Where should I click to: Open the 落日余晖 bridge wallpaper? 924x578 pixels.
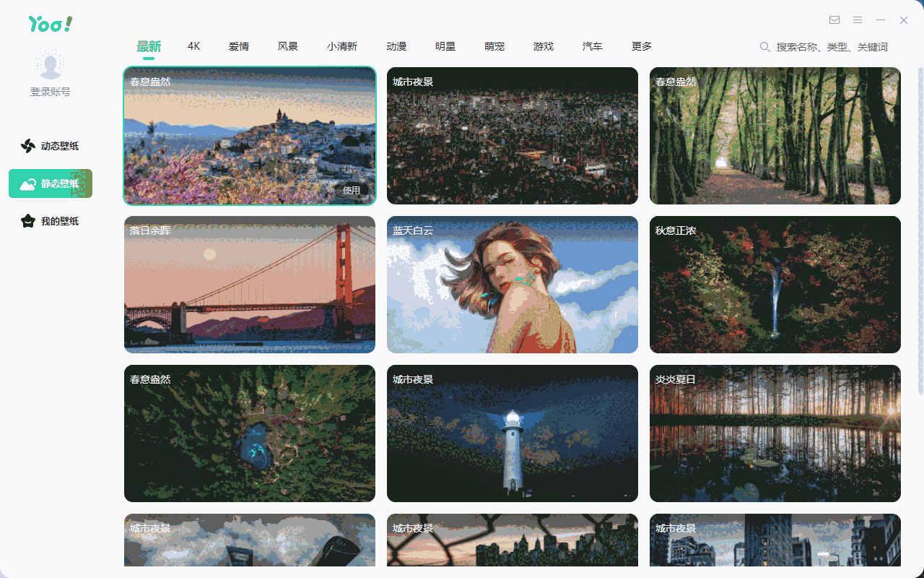coord(250,285)
